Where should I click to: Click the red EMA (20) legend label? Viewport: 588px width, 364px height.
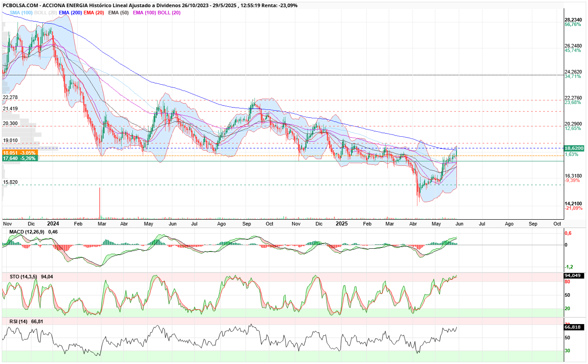click(x=94, y=13)
